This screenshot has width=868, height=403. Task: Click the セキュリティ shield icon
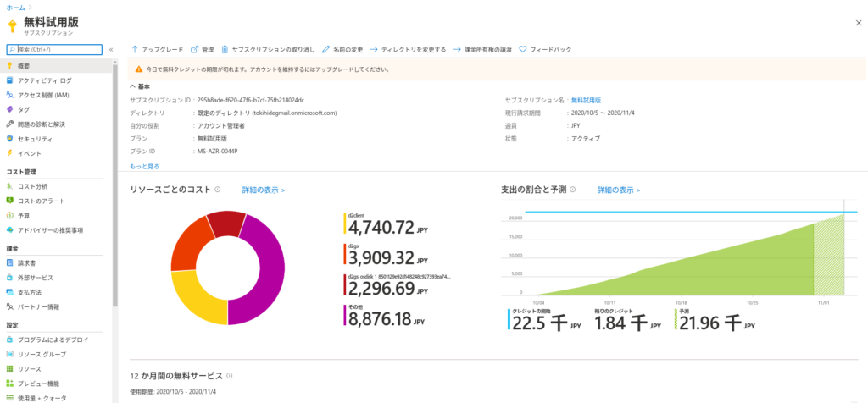point(10,139)
